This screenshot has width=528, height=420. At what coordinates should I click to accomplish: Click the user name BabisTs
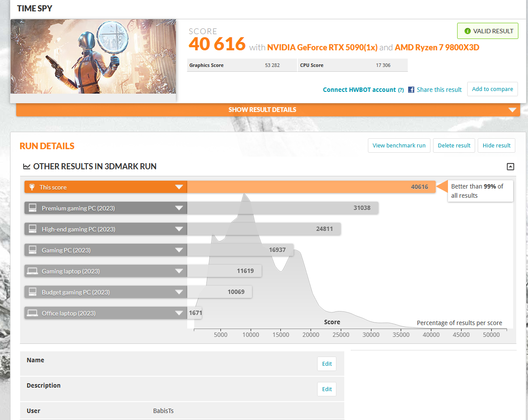pyautogui.click(x=163, y=411)
